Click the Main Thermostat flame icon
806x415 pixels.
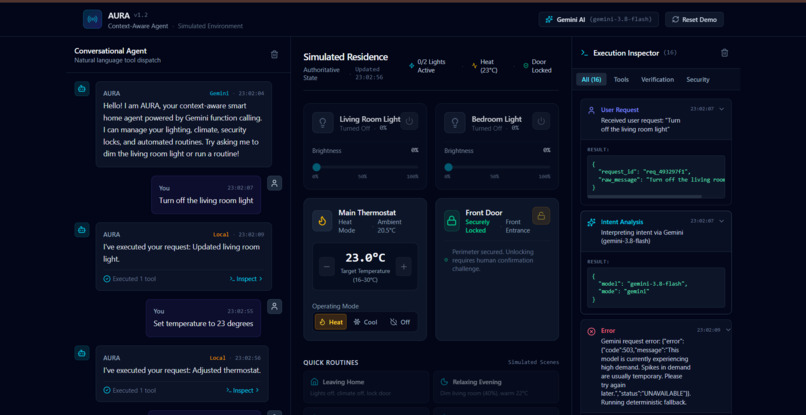click(322, 221)
